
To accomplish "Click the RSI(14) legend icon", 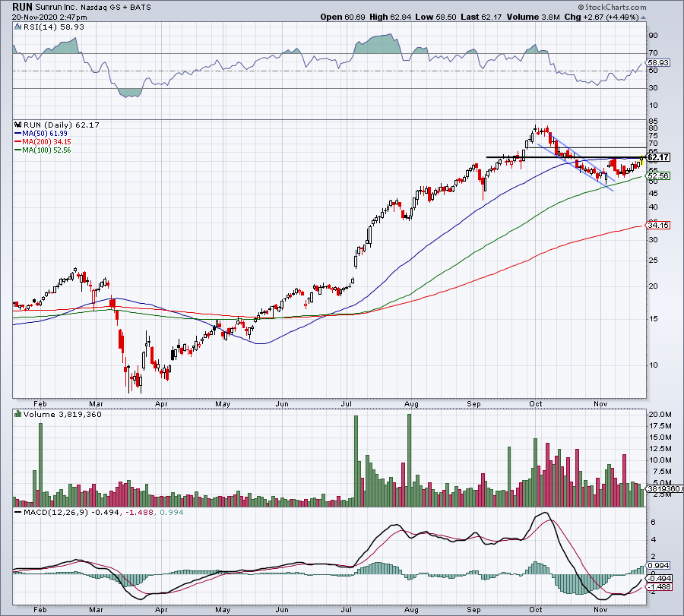I will 18,27.
